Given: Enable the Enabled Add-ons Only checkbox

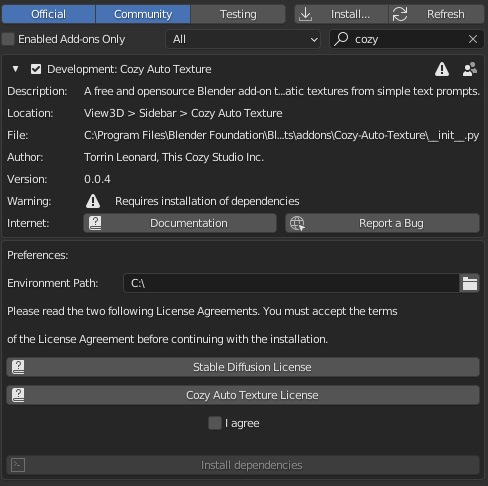Looking at the screenshot, I should click(8, 39).
